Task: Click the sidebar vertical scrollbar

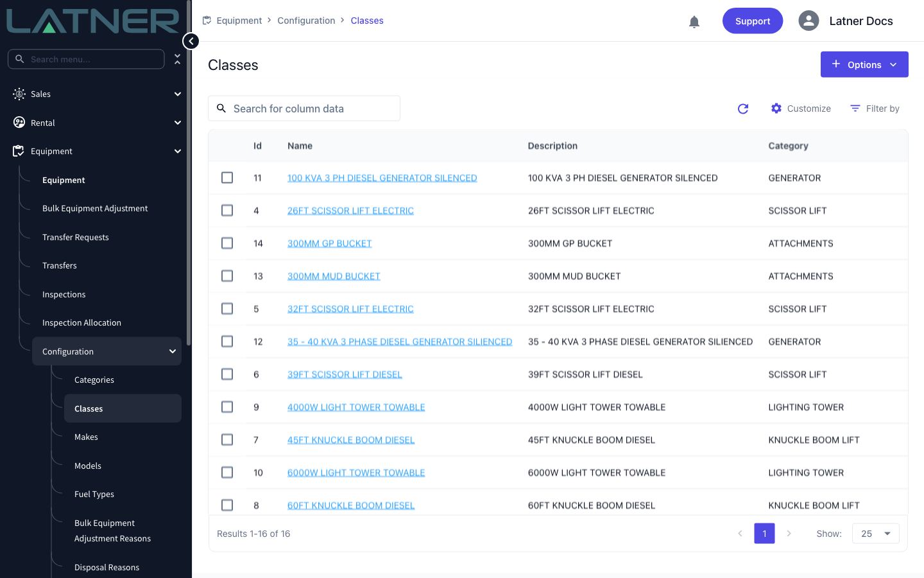Action: point(189,173)
